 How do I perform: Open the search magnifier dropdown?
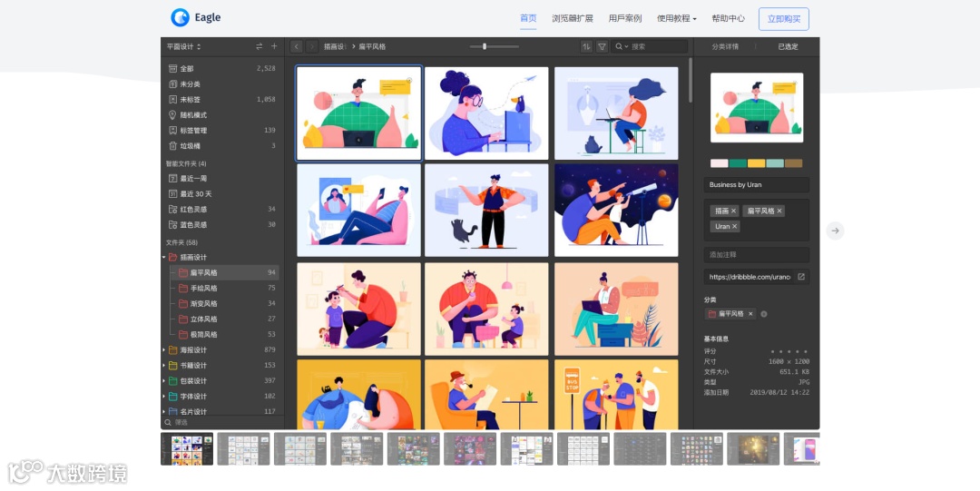point(622,46)
